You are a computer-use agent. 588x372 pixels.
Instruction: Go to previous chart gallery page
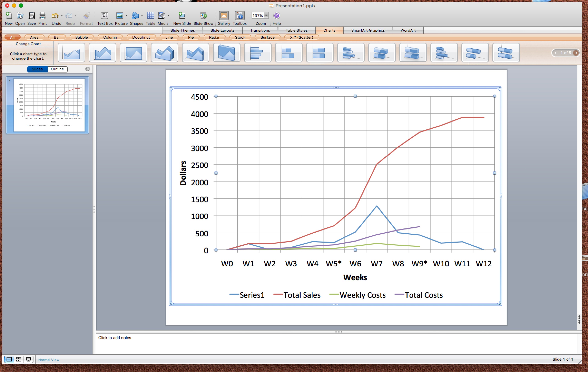(556, 53)
